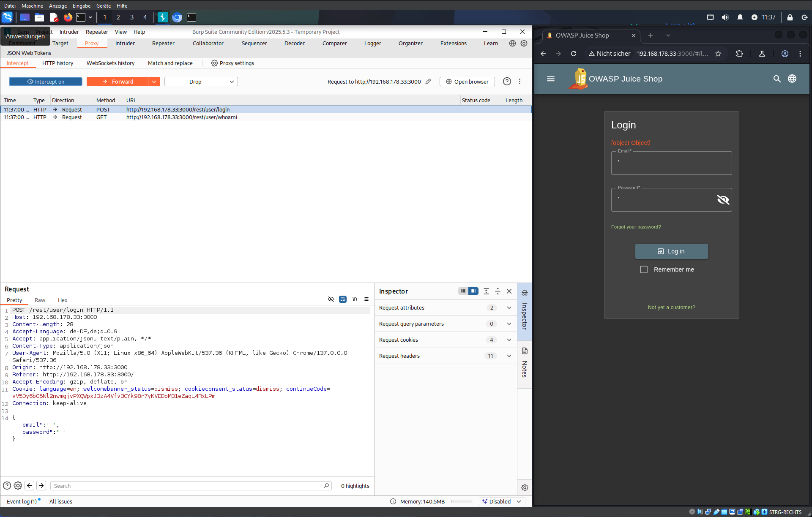Toggle password visibility eye icon
Viewport: 812px width, 517px height.
(723, 199)
